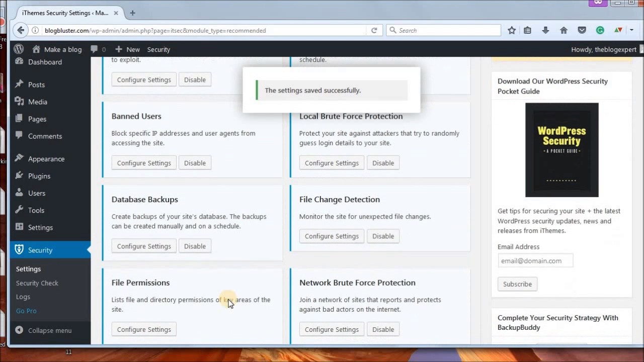Open the New content menu

pyautogui.click(x=128, y=49)
